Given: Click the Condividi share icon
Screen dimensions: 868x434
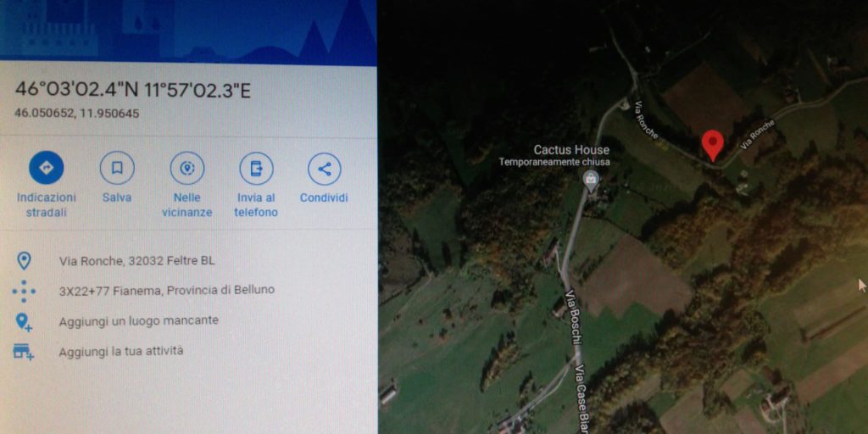Looking at the screenshot, I should pyautogui.click(x=325, y=170).
